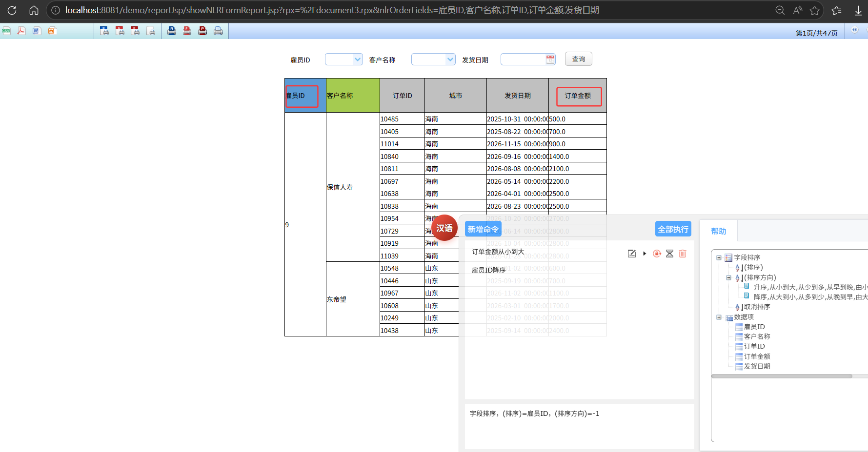Click the edit icon for 订单金额从小到大 command

click(x=632, y=254)
